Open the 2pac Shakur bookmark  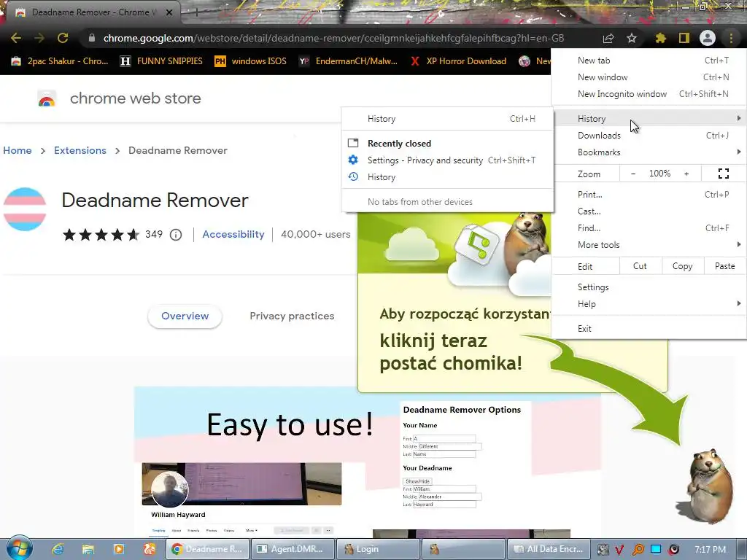click(x=60, y=61)
